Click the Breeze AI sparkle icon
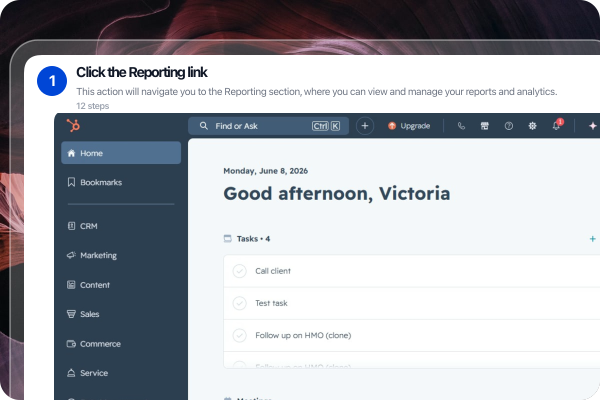Viewport: 600px width, 400px height. pyautogui.click(x=593, y=126)
